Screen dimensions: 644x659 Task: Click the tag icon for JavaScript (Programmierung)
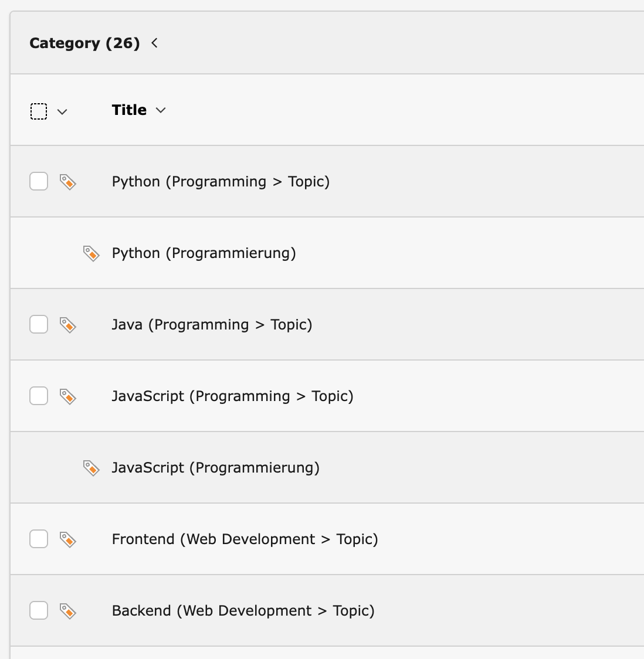pyautogui.click(x=91, y=468)
